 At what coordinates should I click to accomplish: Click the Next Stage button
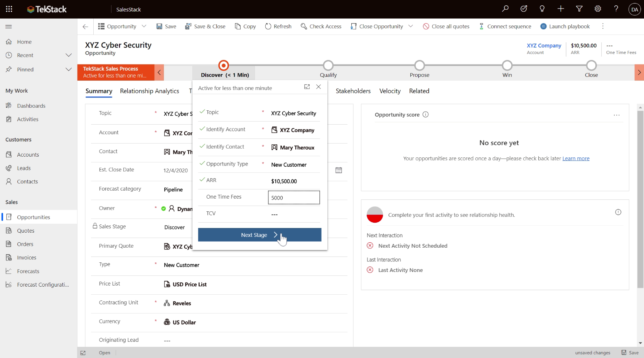tap(260, 235)
